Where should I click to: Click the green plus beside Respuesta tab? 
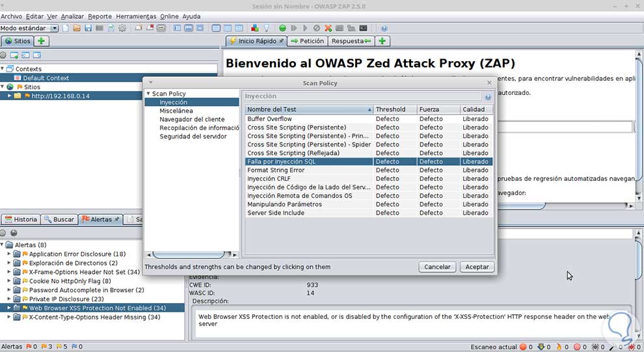click(382, 41)
